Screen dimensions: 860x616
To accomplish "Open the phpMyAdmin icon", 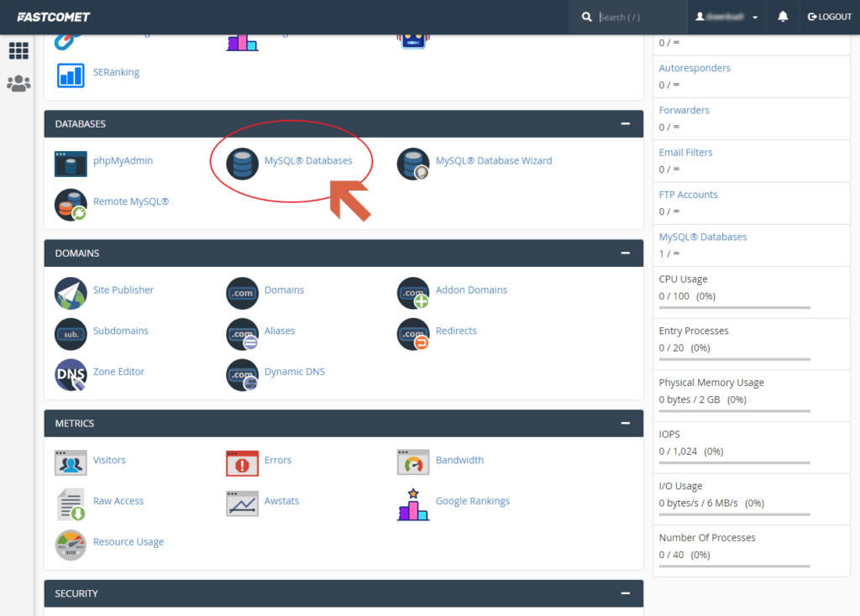I will point(71,164).
